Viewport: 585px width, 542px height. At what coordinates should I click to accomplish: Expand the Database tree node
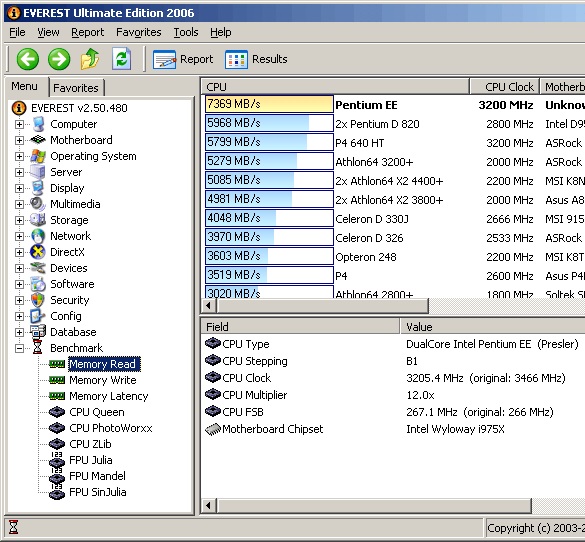click(x=19, y=332)
